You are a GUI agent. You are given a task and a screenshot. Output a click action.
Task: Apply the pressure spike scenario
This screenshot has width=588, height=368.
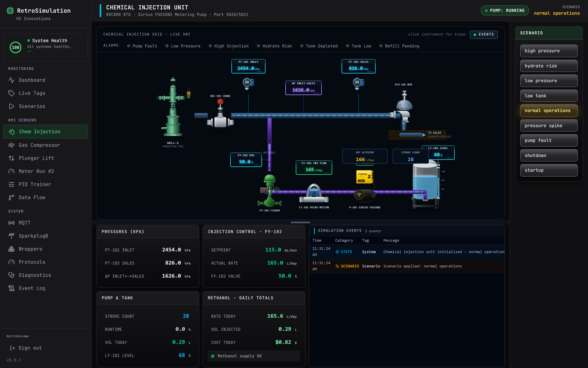click(549, 126)
